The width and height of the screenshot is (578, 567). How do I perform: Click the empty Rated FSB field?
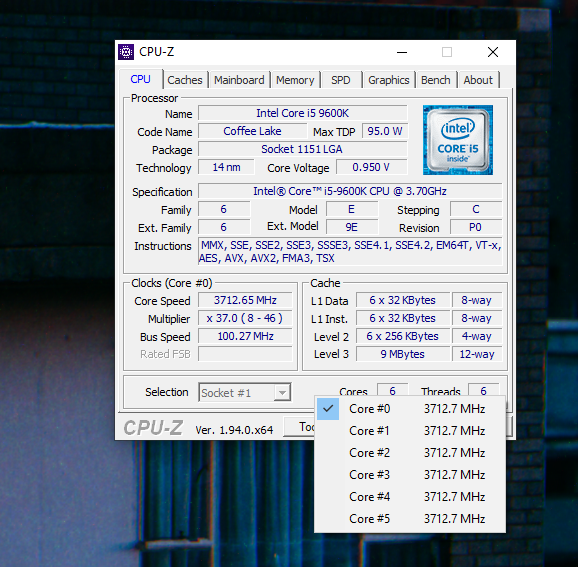[246, 354]
